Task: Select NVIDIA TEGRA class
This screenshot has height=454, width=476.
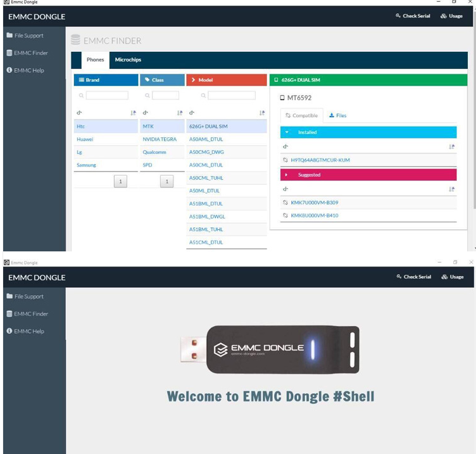Action: pyautogui.click(x=162, y=139)
